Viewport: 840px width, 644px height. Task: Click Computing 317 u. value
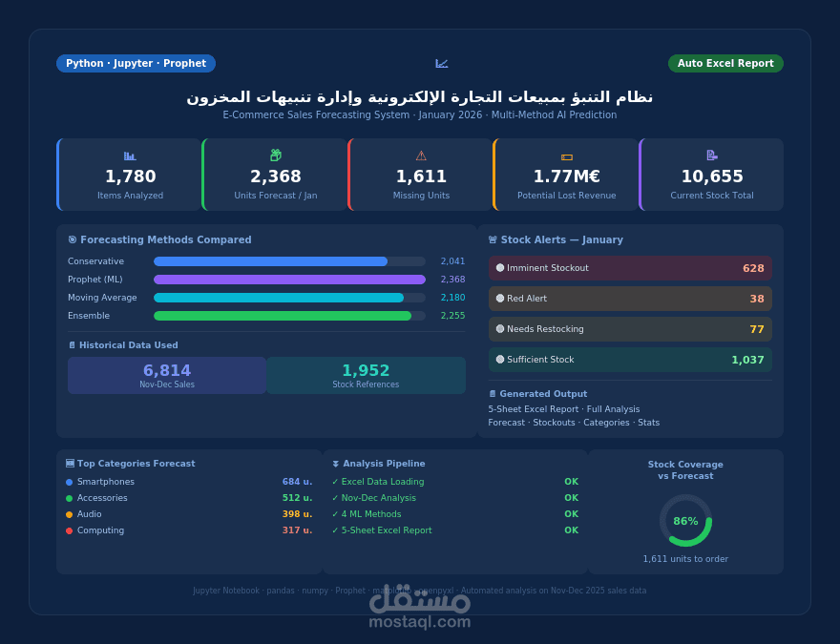[x=297, y=530]
